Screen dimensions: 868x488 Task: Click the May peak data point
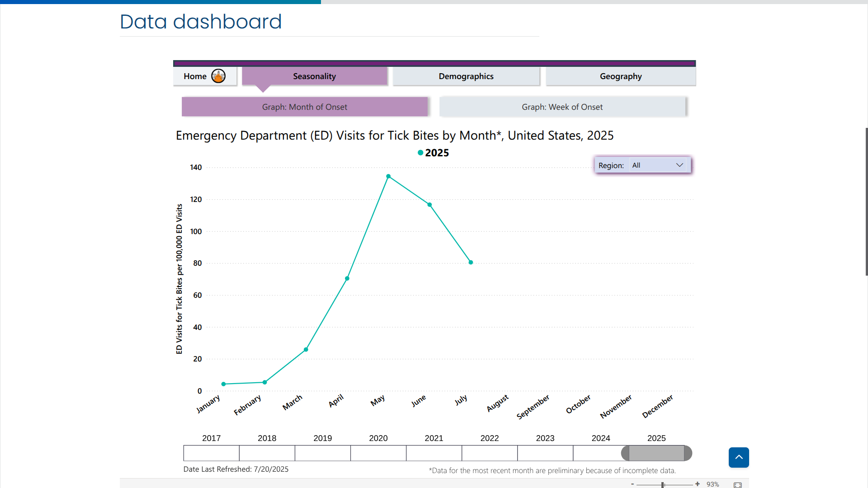pyautogui.click(x=388, y=176)
